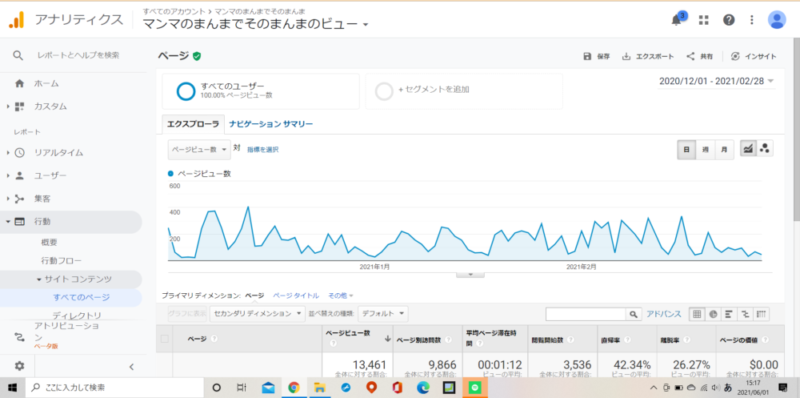The width and height of the screenshot is (800, 398).
Task: Click the 指標を選択 link
Action: point(263,150)
